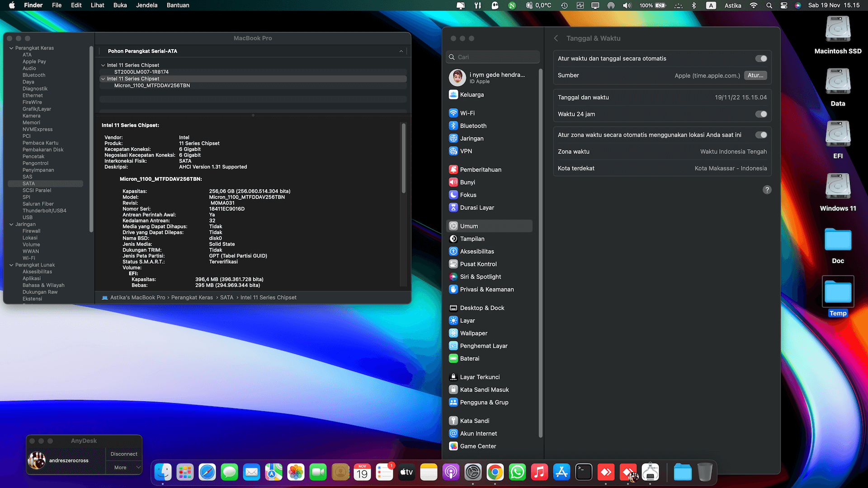Open Lihat menu

pos(97,5)
